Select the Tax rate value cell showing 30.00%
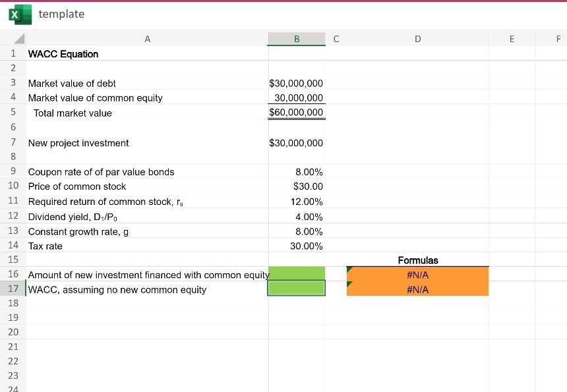The image size is (567, 392). (x=296, y=246)
